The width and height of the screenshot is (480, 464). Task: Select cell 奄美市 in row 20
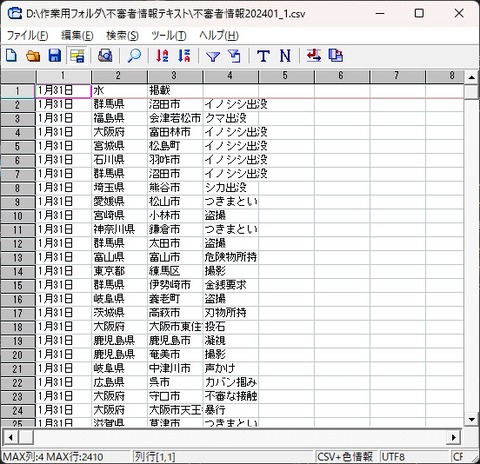pos(175,355)
